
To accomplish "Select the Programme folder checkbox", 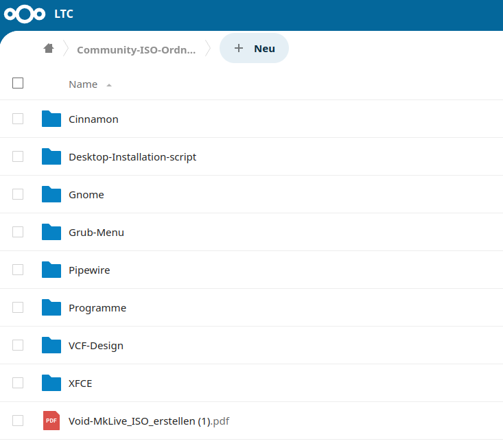I will click(x=18, y=307).
